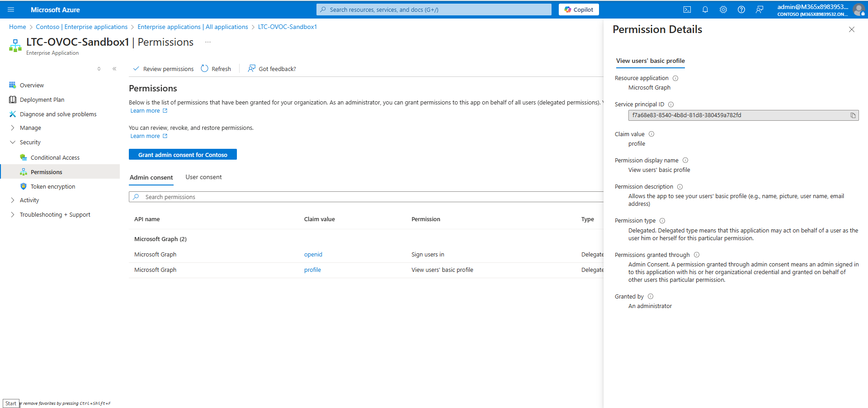The height and width of the screenshot is (408, 868).
Task: Sort by Permission column header
Action: (x=426, y=219)
